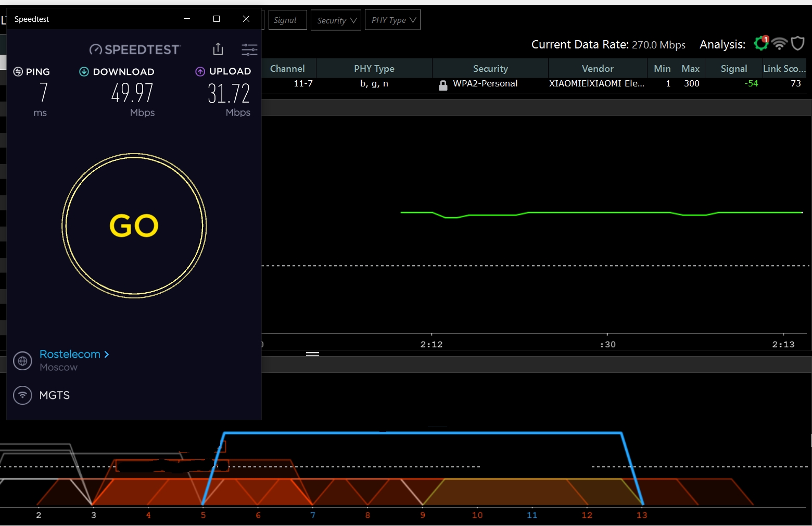Sort by the PHY Type column header
The image size is (812, 526).
coord(374,68)
